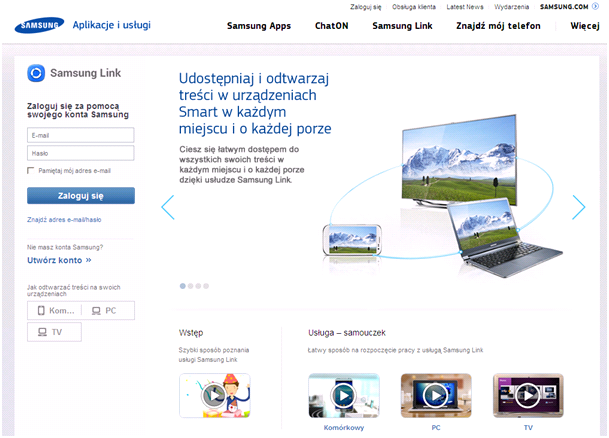This screenshot has width=609, height=438.
Task: Click the 'Usługa – samouczek' heading
Action: point(347,333)
